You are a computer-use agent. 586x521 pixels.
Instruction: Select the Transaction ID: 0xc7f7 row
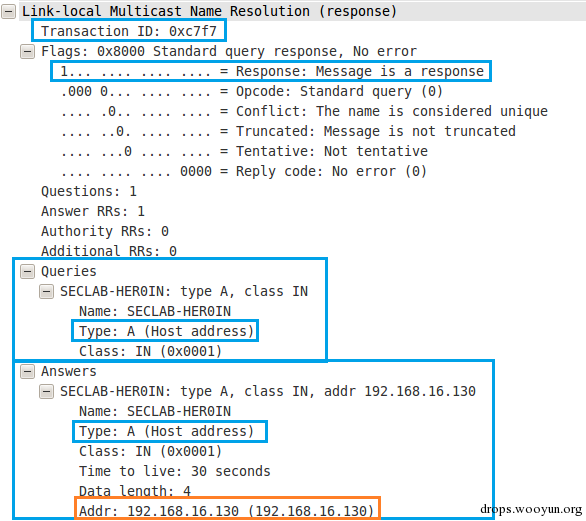pos(129,31)
